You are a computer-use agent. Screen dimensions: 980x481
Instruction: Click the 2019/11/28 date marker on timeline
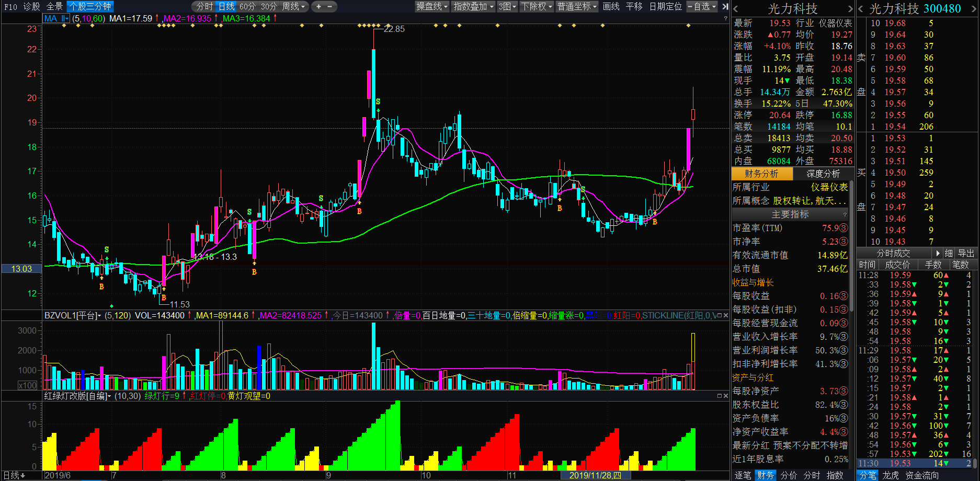(x=595, y=475)
